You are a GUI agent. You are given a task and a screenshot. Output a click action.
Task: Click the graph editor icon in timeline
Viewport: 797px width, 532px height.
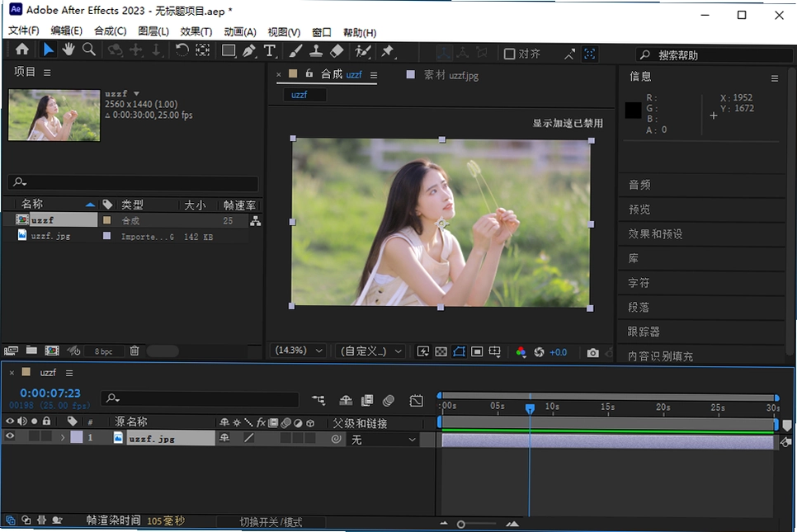click(x=417, y=400)
